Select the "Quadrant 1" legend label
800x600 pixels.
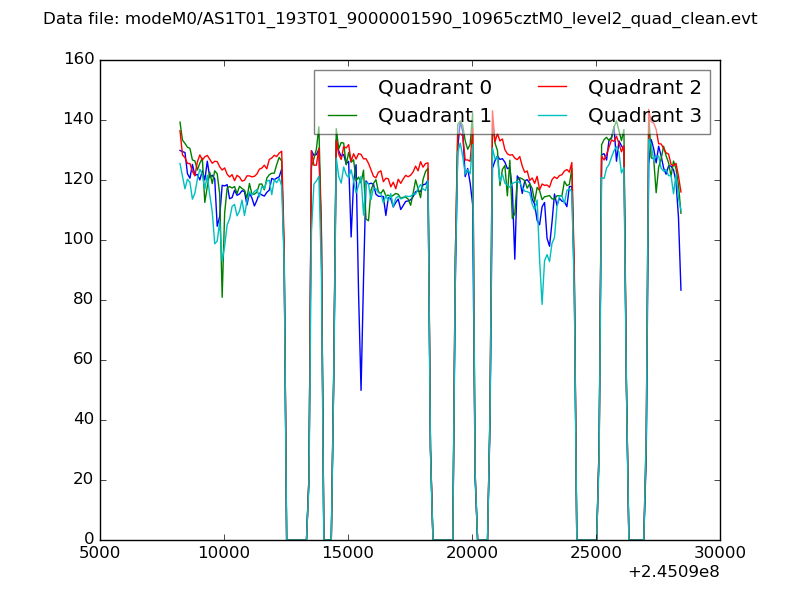click(x=434, y=116)
